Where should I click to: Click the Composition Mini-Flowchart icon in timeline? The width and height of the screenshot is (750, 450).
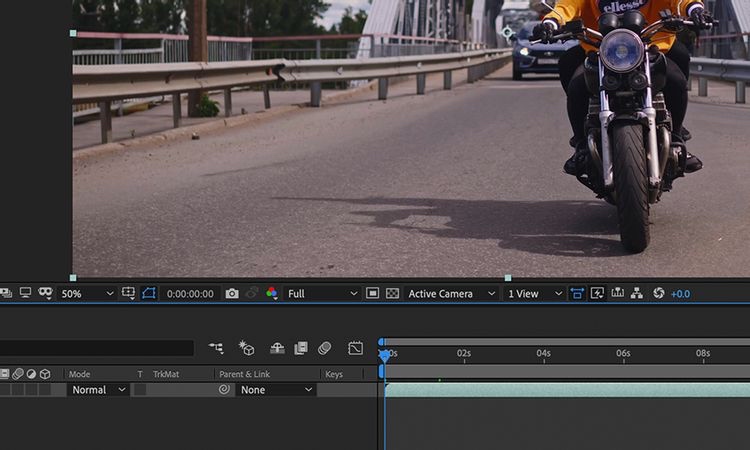(216, 348)
